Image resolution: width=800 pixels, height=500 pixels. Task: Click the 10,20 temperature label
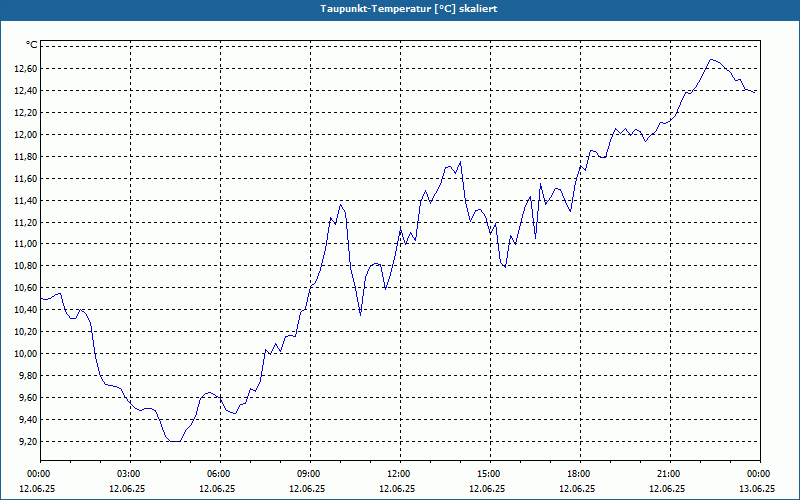(x=28, y=332)
